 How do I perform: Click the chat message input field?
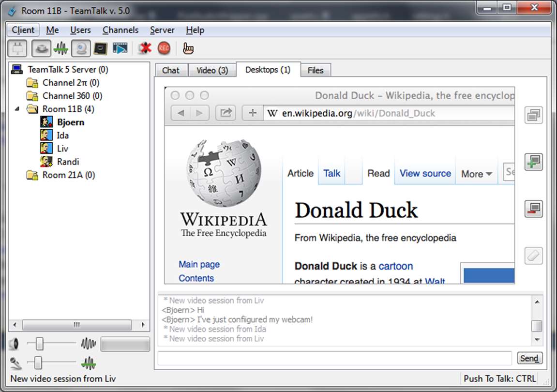(334, 358)
